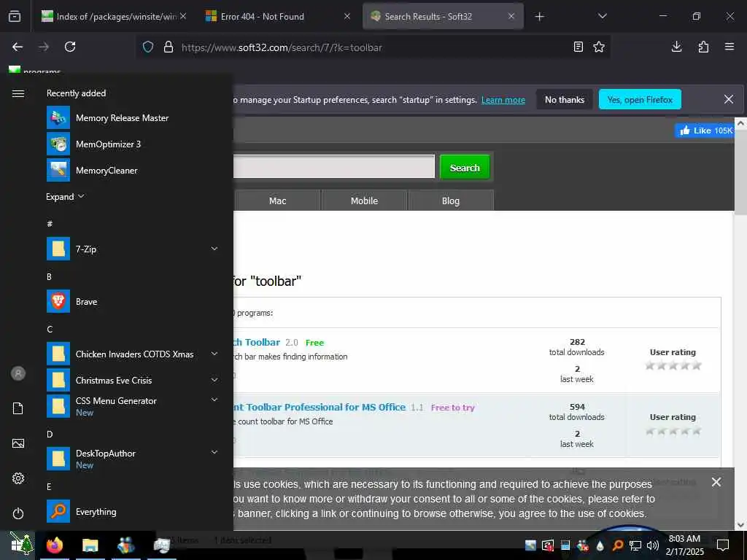Expand CSS Menu Generator folder chevron
Viewport: 747px width, 560px height.
(214, 400)
